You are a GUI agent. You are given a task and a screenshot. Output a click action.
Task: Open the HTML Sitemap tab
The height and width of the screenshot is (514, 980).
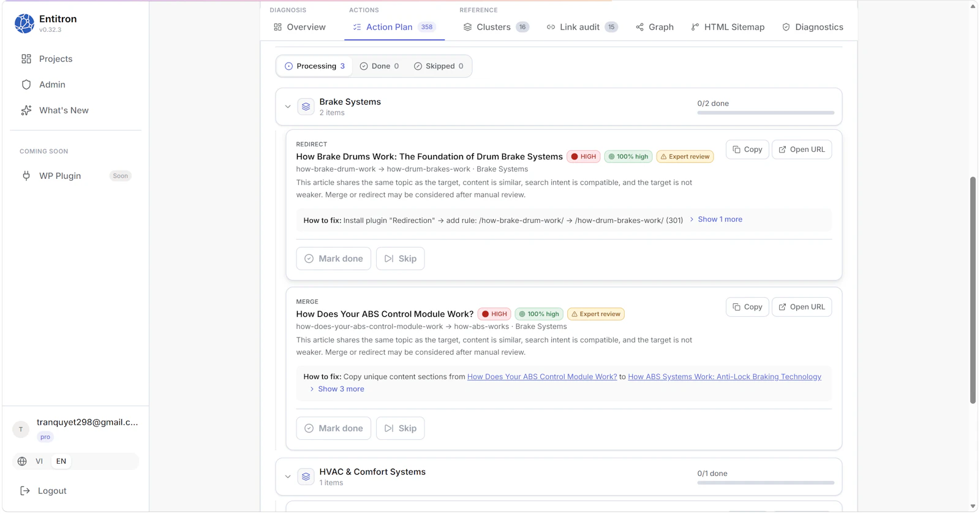pos(728,27)
